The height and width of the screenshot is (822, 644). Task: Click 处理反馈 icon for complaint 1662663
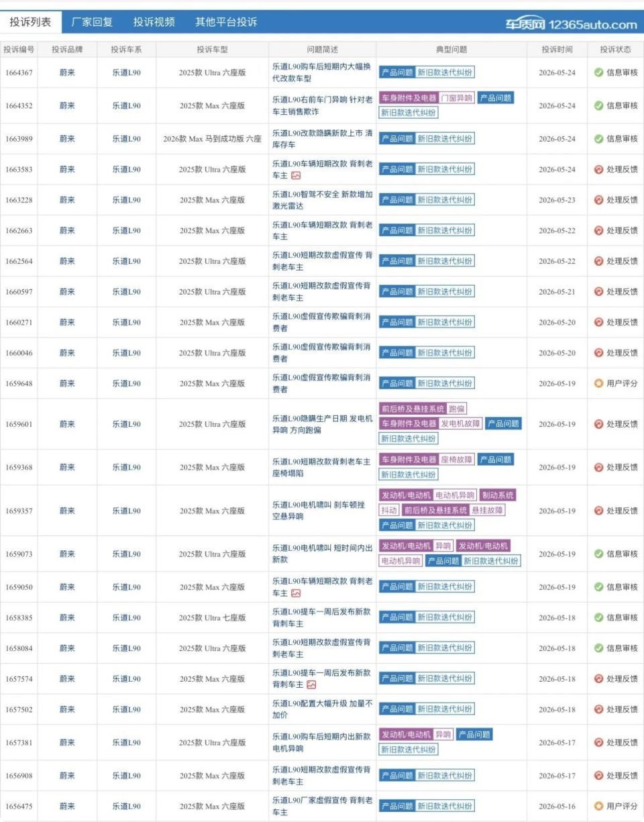click(598, 230)
